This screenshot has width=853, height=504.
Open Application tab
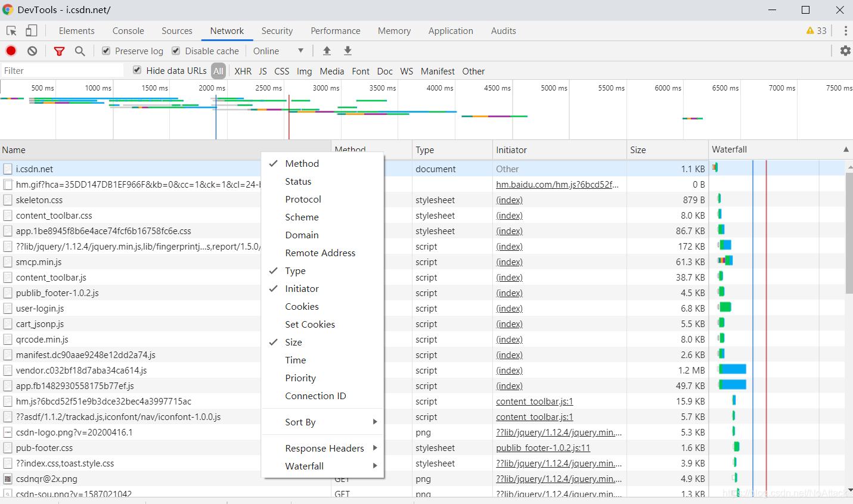451,31
